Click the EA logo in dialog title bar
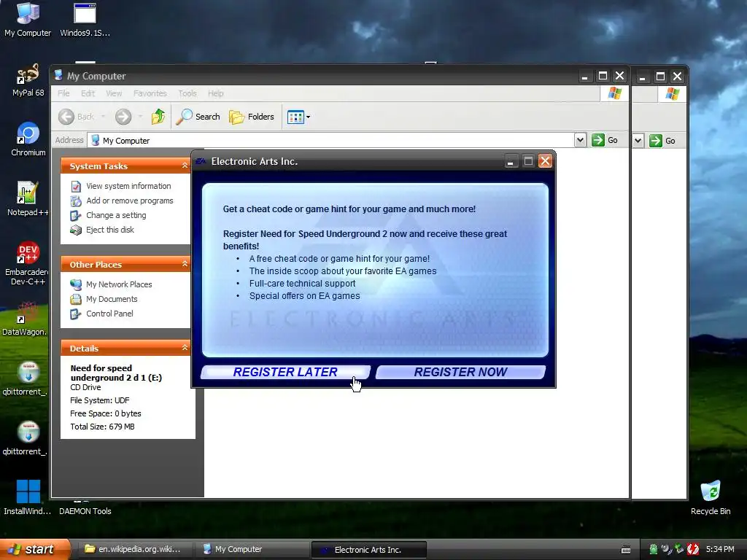 click(201, 161)
